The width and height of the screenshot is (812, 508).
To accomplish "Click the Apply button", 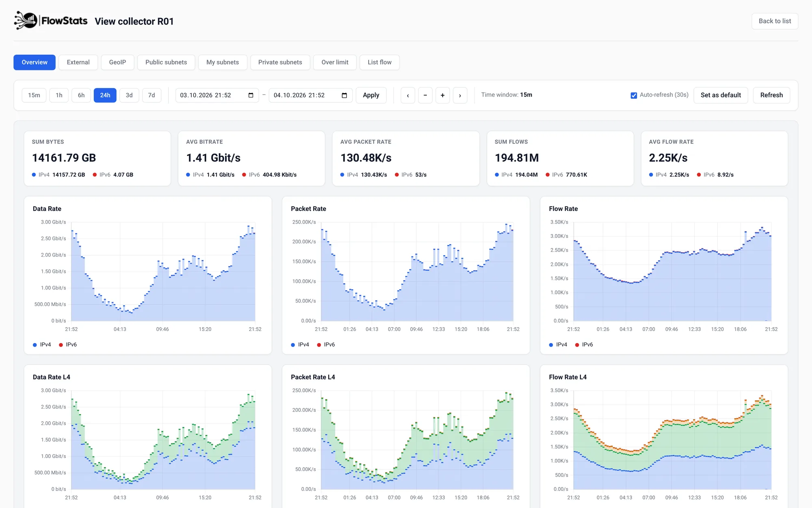I will [x=371, y=95].
